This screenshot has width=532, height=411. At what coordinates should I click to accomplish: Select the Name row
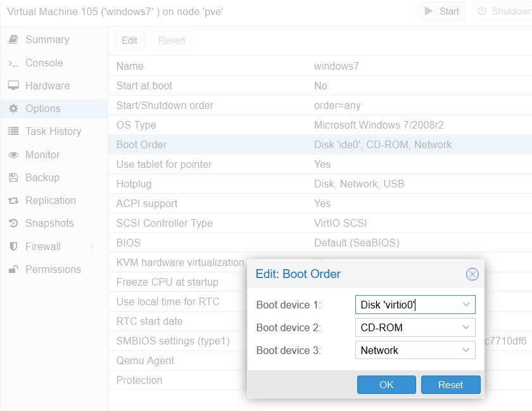pyautogui.click(x=320, y=66)
